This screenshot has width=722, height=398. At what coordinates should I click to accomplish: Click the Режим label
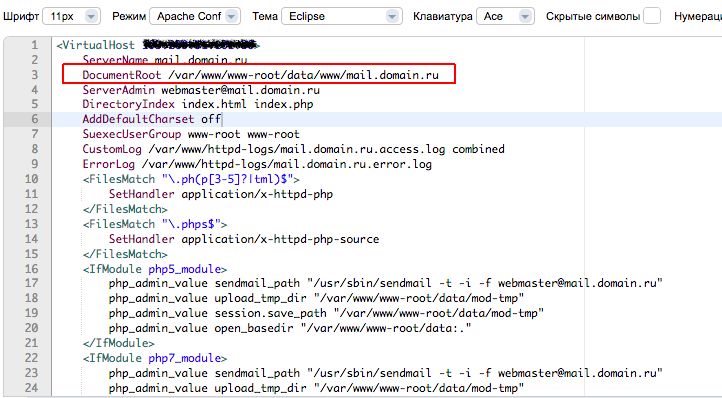point(129,16)
